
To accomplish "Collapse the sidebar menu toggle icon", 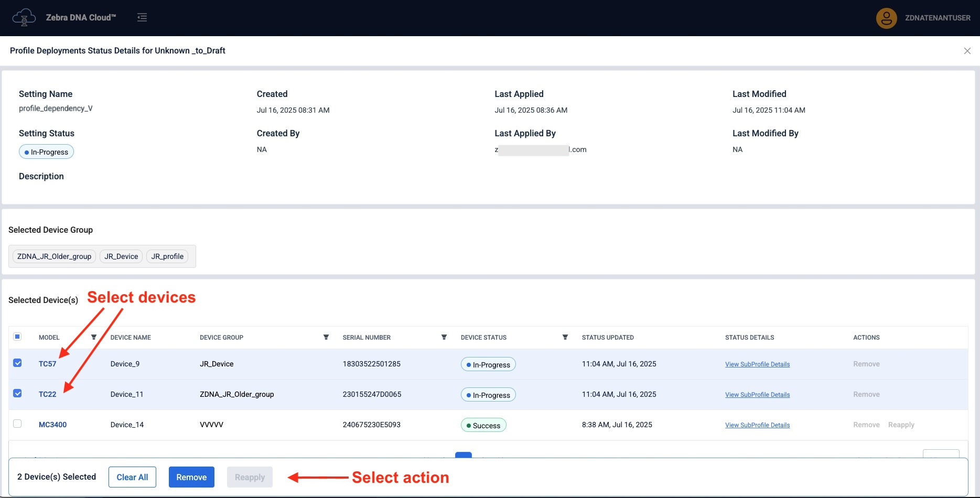I will pos(142,17).
